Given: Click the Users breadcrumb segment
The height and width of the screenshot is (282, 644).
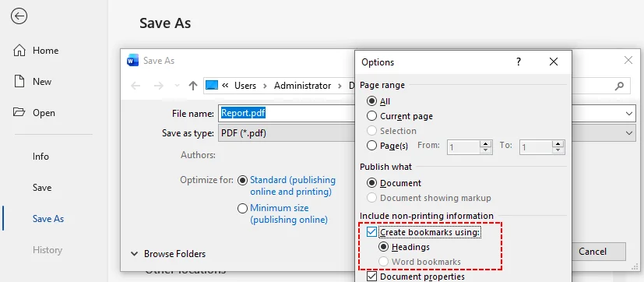Looking at the screenshot, I should point(245,86).
